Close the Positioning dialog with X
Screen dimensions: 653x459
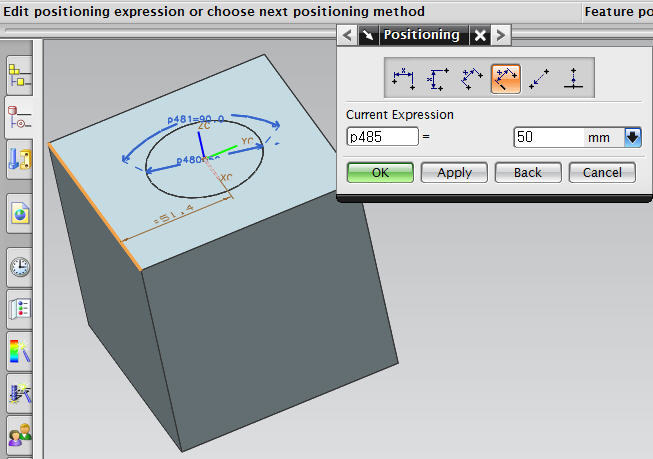click(x=480, y=35)
